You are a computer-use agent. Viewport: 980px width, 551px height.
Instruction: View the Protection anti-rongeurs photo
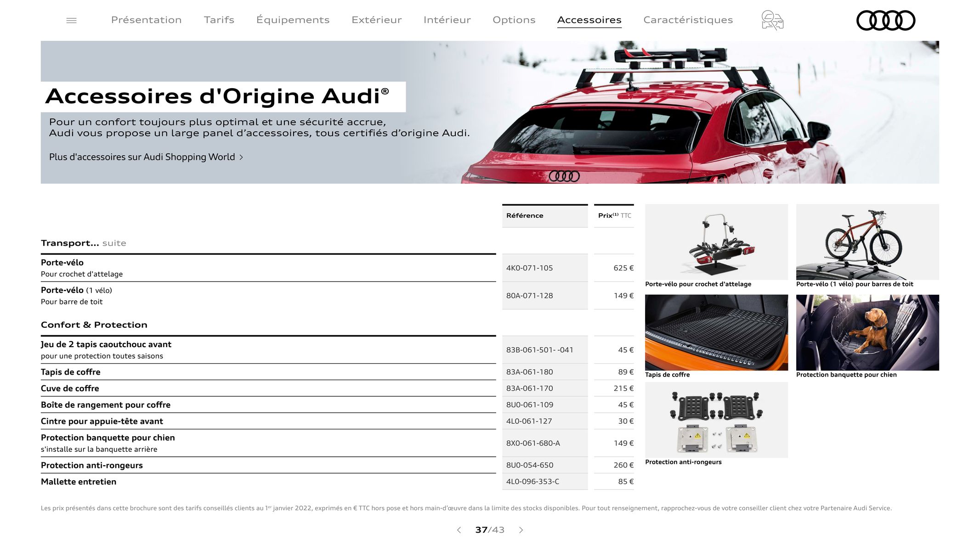click(716, 420)
